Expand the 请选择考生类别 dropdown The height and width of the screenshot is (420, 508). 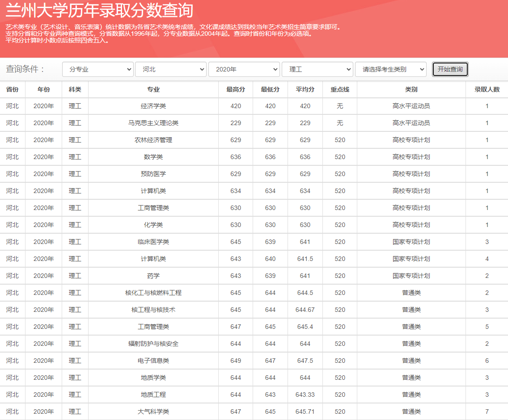(x=391, y=69)
